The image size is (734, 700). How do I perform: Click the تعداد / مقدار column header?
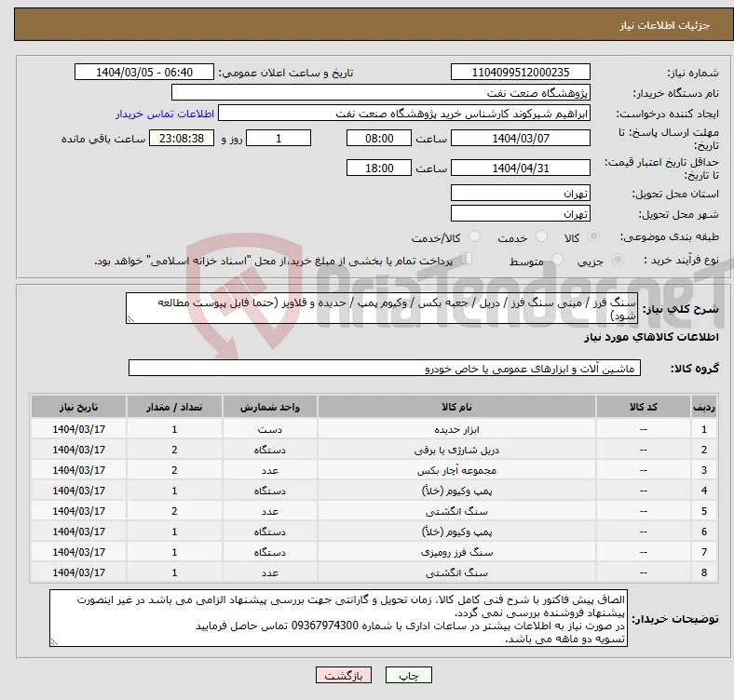point(174,407)
